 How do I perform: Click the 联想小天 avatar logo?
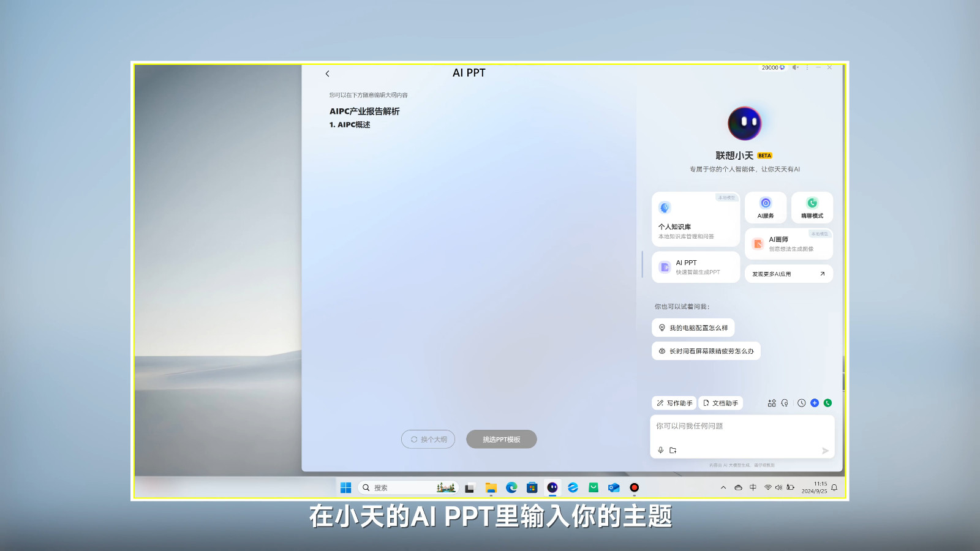click(x=744, y=123)
